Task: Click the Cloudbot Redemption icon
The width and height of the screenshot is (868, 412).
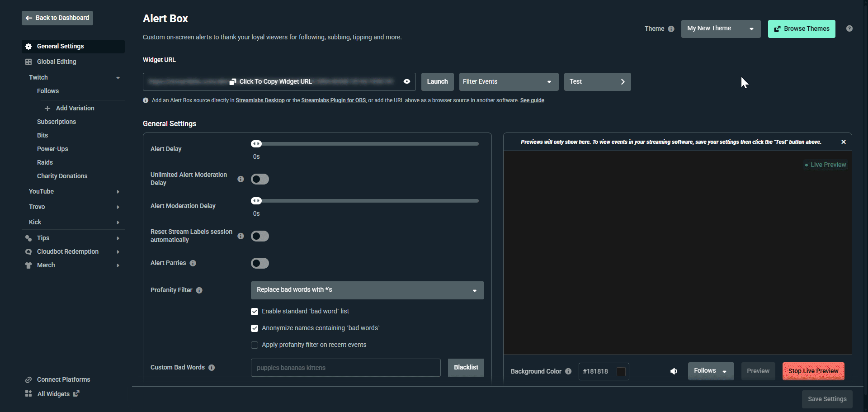Action: 28,252
